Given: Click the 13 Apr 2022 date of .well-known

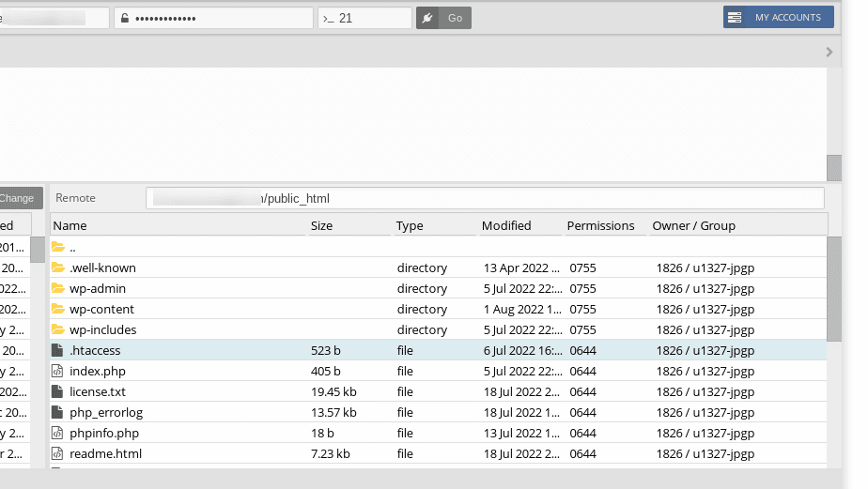Looking at the screenshot, I should (x=521, y=267).
